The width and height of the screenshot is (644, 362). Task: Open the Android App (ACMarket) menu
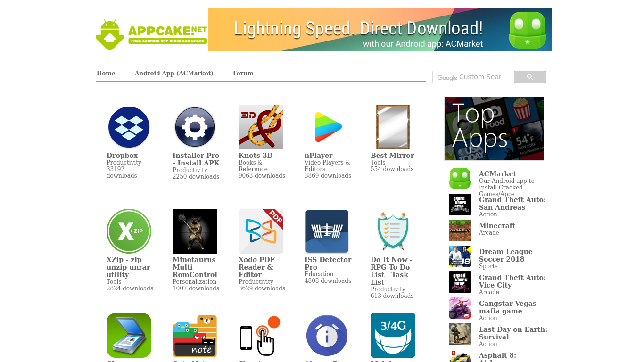click(x=174, y=74)
